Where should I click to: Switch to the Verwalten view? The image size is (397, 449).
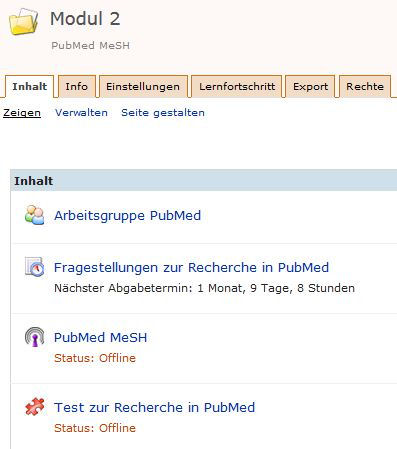(x=81, y=113)
